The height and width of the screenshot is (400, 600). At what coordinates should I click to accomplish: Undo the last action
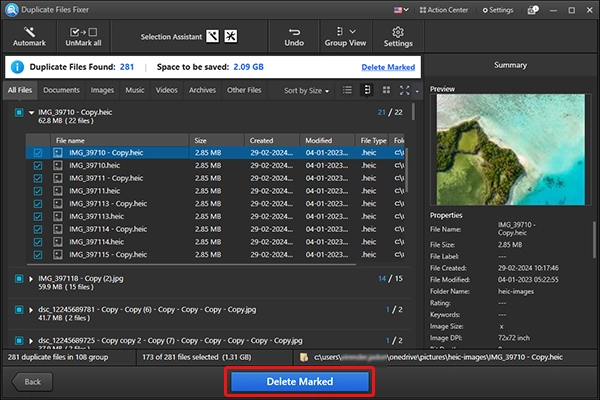294,36
